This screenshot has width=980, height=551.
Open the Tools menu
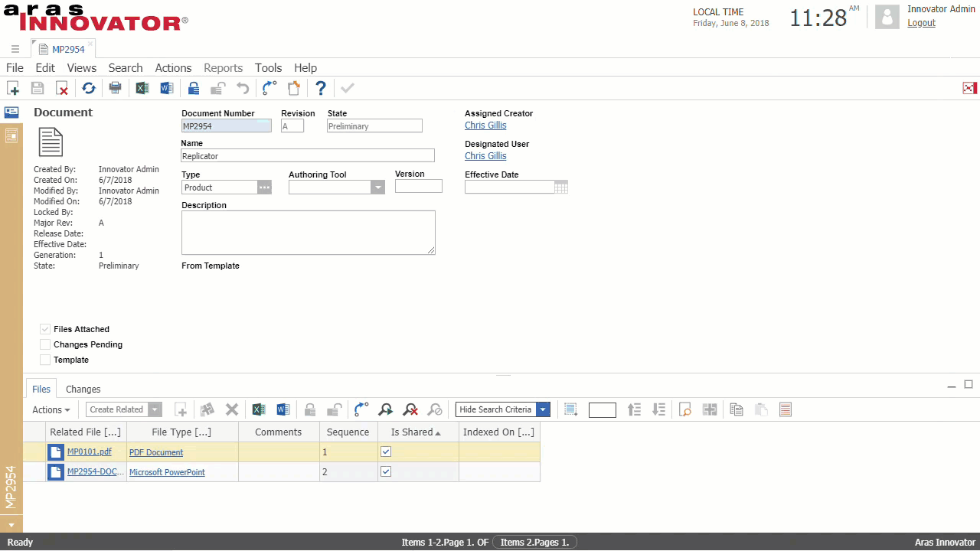click(268, 68)
